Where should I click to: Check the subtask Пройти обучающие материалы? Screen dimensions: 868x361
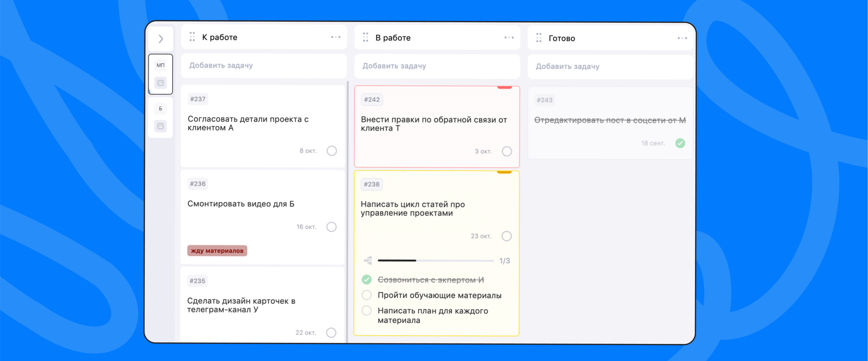[366, 295]
